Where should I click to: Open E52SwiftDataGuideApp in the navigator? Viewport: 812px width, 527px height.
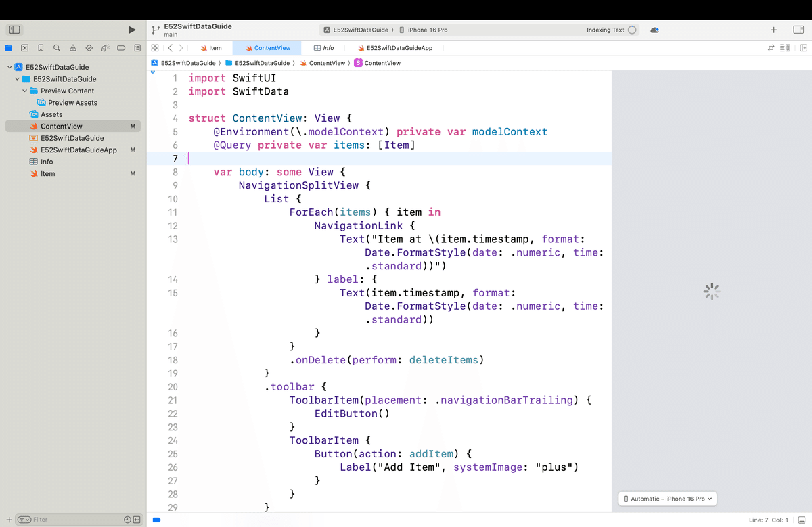[x=73, y=150]
